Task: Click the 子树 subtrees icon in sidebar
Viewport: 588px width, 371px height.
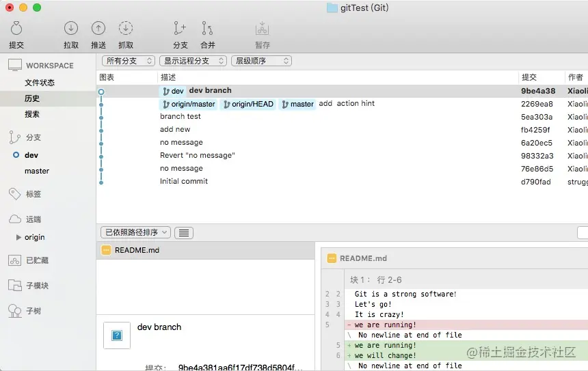Action: (14, 311)
